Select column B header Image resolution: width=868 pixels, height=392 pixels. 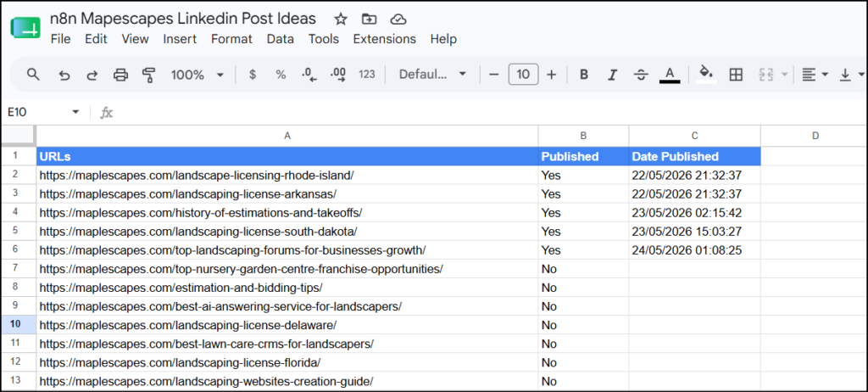583,136
